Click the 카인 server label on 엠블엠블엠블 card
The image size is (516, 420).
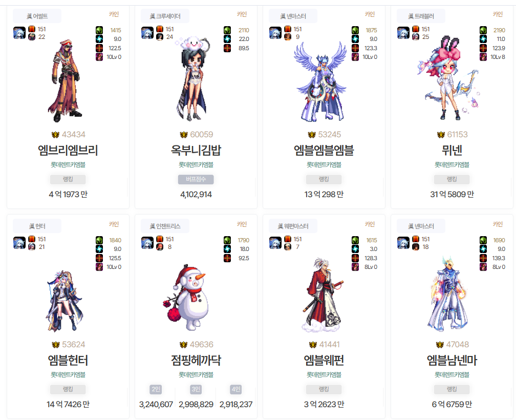(x=370, y=14)
